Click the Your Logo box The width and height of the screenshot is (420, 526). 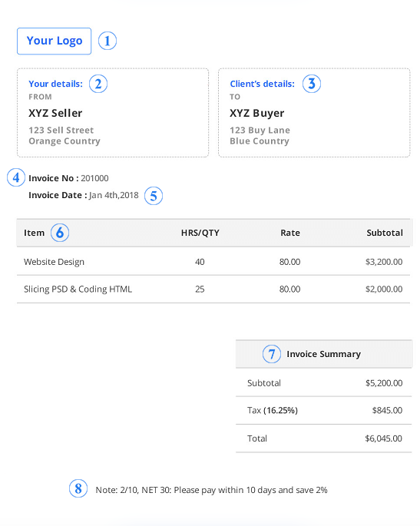point(54,41)
